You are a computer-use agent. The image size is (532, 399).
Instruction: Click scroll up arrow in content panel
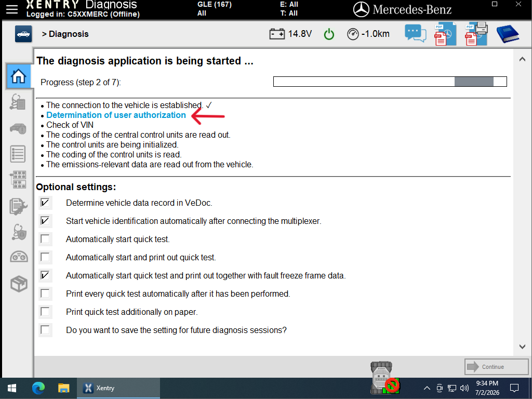pos(522,59)
